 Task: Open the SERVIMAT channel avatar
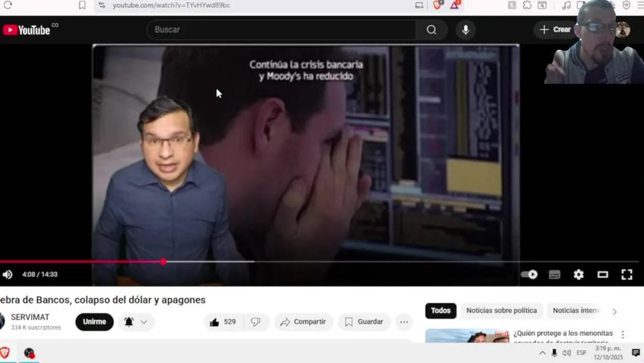(x=2, y=321)
